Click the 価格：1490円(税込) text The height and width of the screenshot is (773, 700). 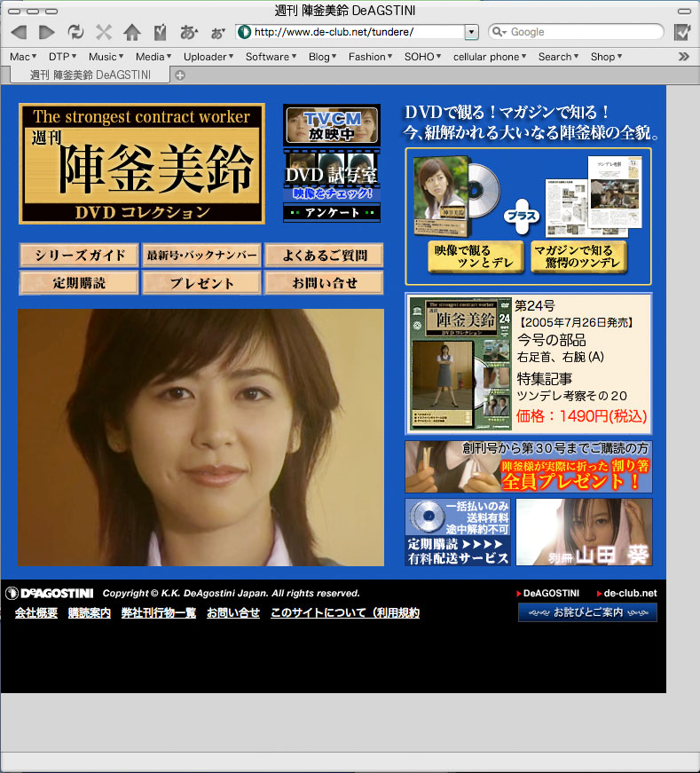581,416
